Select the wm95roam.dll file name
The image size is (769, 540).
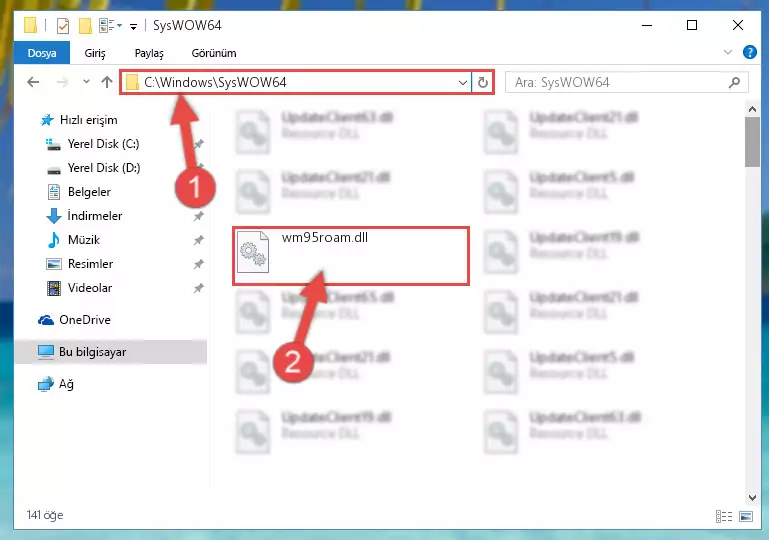(325, 237)
